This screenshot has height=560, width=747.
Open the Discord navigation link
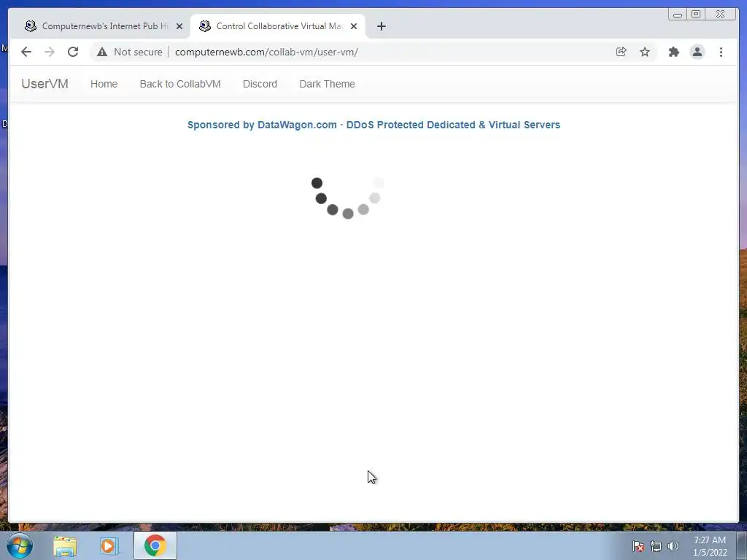260,84
